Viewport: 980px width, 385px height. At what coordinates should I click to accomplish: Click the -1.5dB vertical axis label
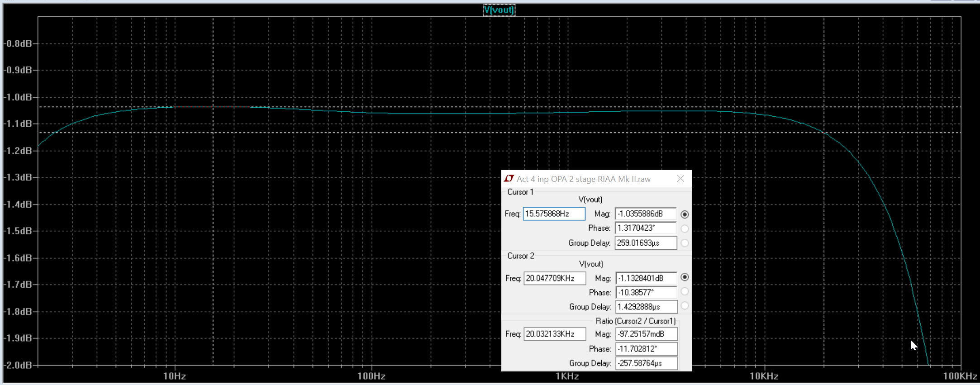click(x=18, y=231)
